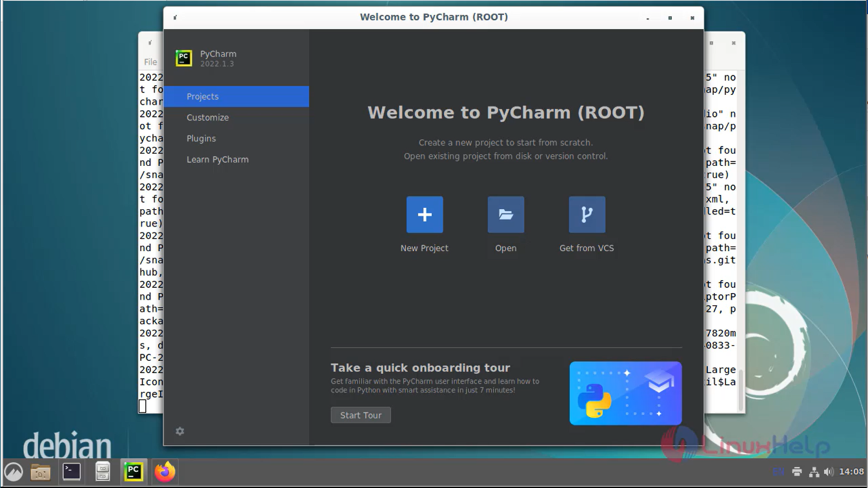The width and height of the screenshot is (868, 488).
Task: Click the terminal window scrollbar
Action: (741, 390)
